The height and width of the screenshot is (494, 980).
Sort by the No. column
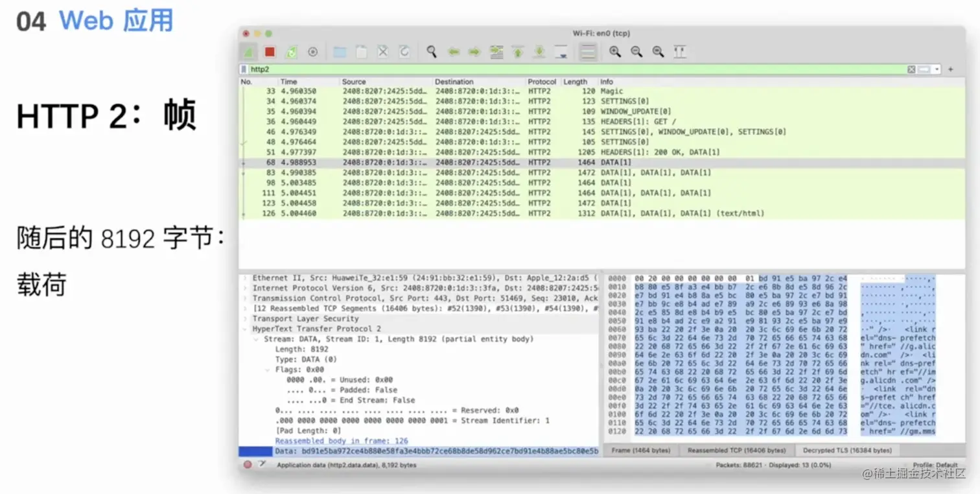click(x=258, y=82)
